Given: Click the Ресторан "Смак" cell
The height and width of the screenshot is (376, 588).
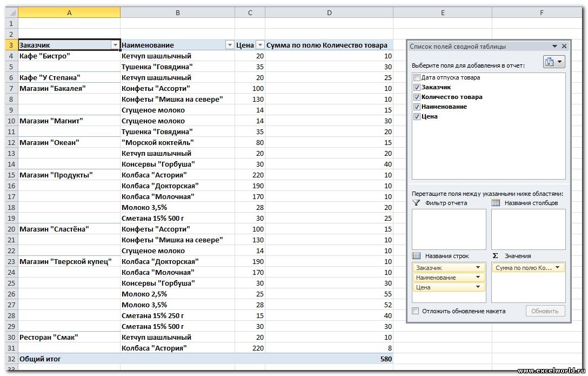Looking at the screenshot, I should tap(69, 338).
